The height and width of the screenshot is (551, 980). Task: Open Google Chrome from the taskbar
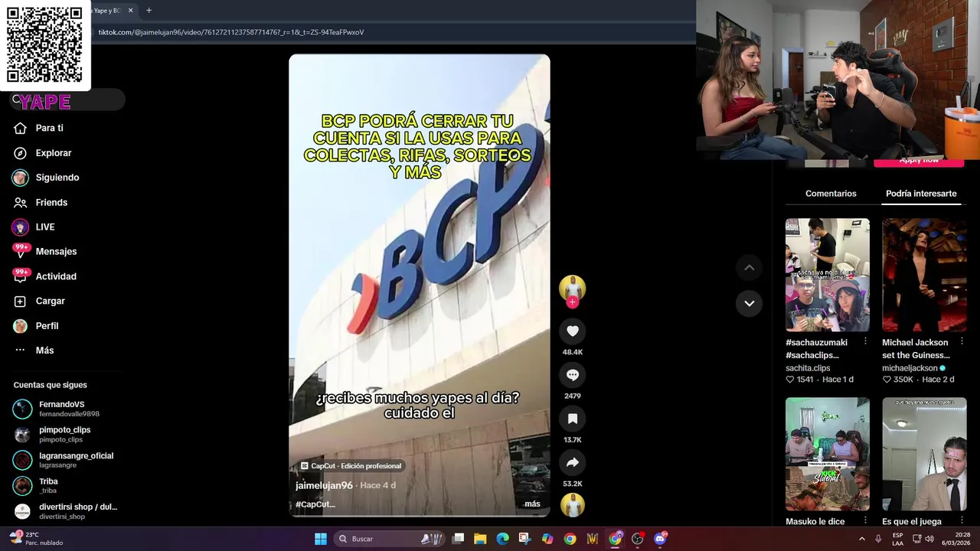pos(570,539)
